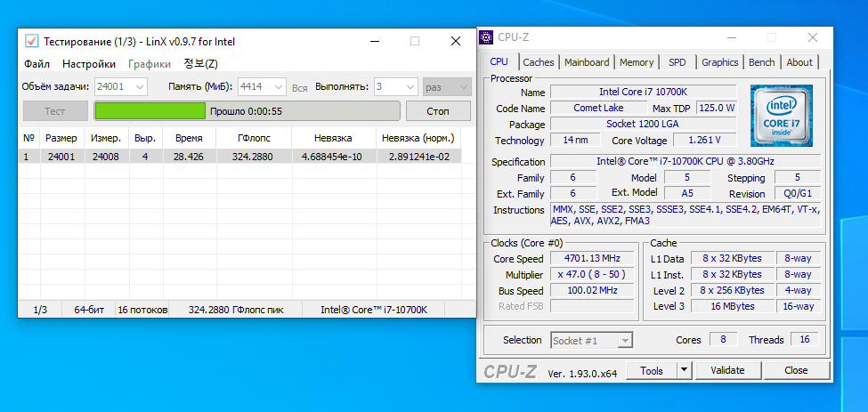Click the Tools button in CPU-Z
This screenshot has height=412, width=868.
(x=652, y=370)
